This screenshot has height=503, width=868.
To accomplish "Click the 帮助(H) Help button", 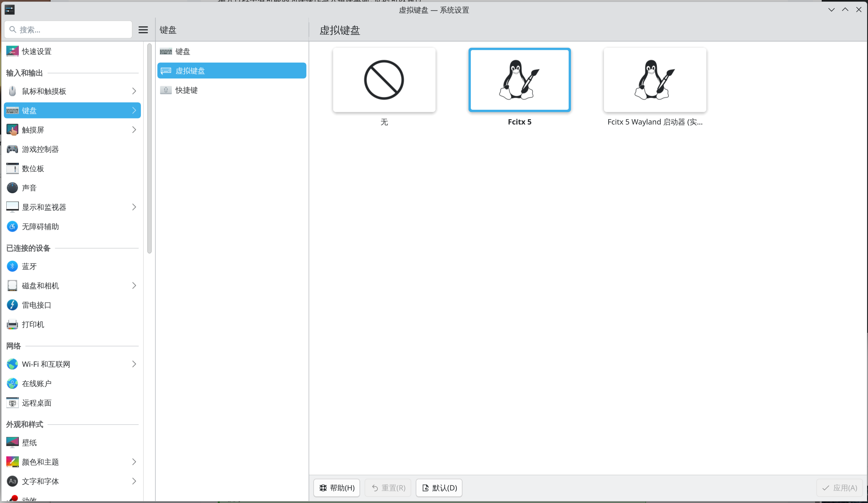I will pyautogui.click(x=337, y=488).
